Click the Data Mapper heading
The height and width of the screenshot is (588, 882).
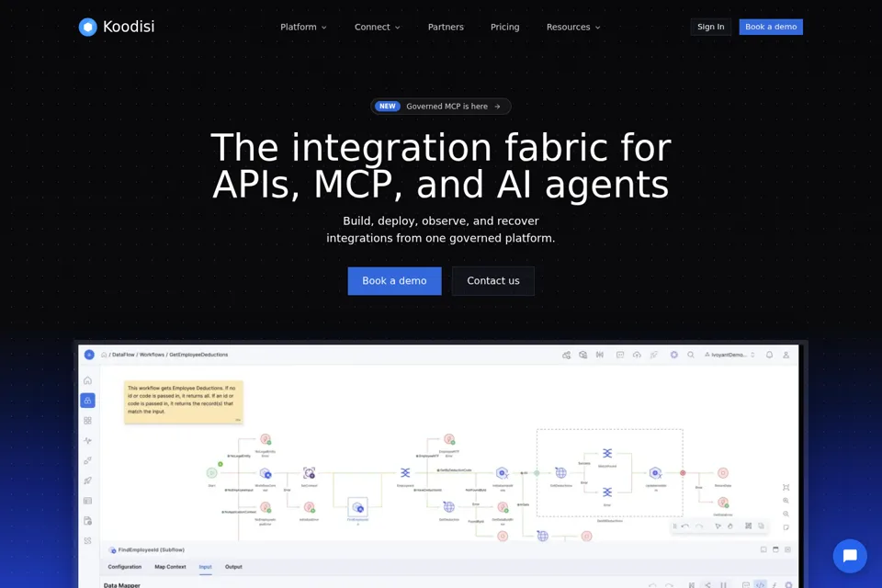pyautogui.click(x=121, y=584)
